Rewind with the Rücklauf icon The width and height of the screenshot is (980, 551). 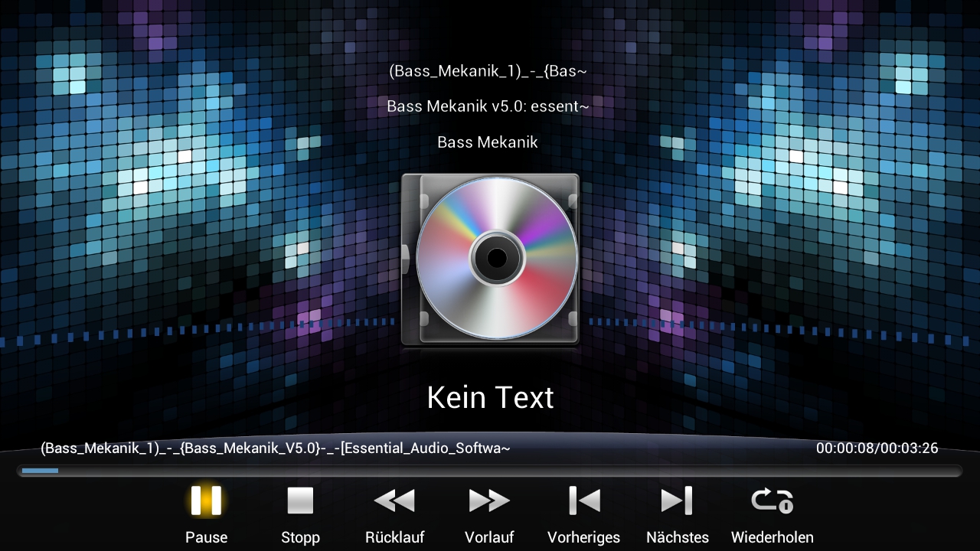pyautogui.click(x=394, y=500)
